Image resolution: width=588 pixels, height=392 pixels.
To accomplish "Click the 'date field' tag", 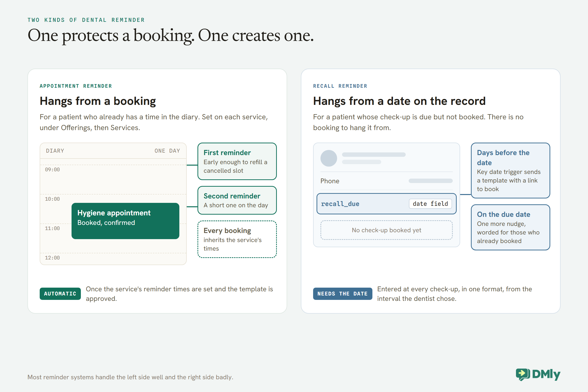I will 430,204.
